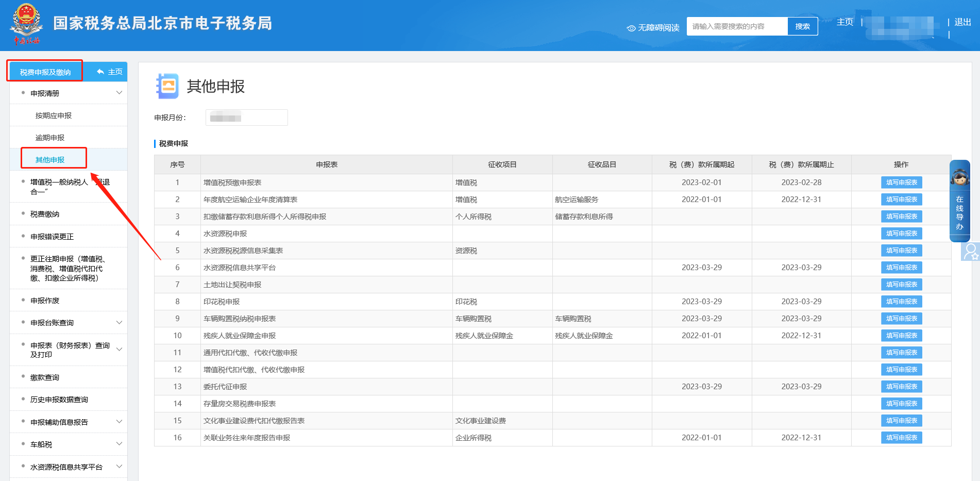Open the 主页 homepage link
Image resolution: width=980 pixels, height=481 pixels.
point(844,22)
